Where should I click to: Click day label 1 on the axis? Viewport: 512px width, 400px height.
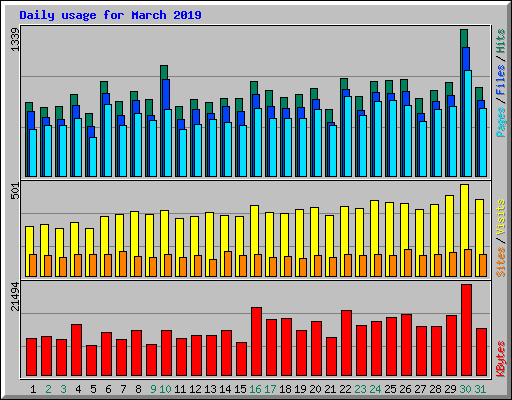[x=33, y=389]
